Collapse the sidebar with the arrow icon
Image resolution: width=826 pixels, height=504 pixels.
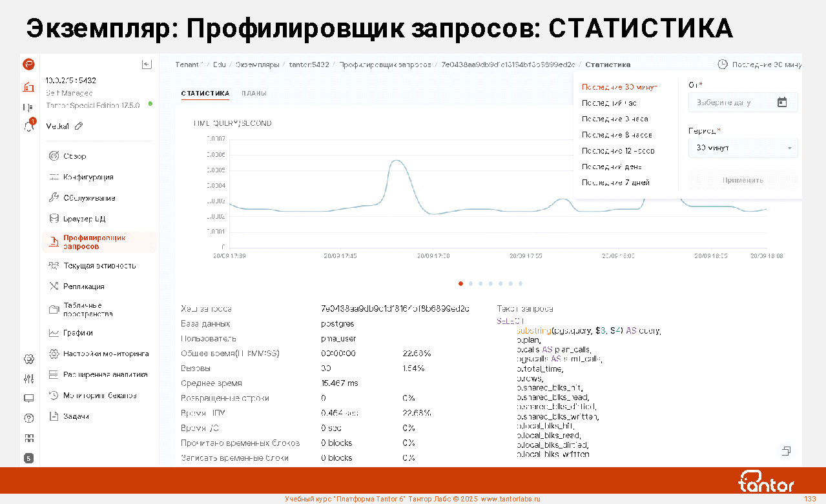point(147,64)
